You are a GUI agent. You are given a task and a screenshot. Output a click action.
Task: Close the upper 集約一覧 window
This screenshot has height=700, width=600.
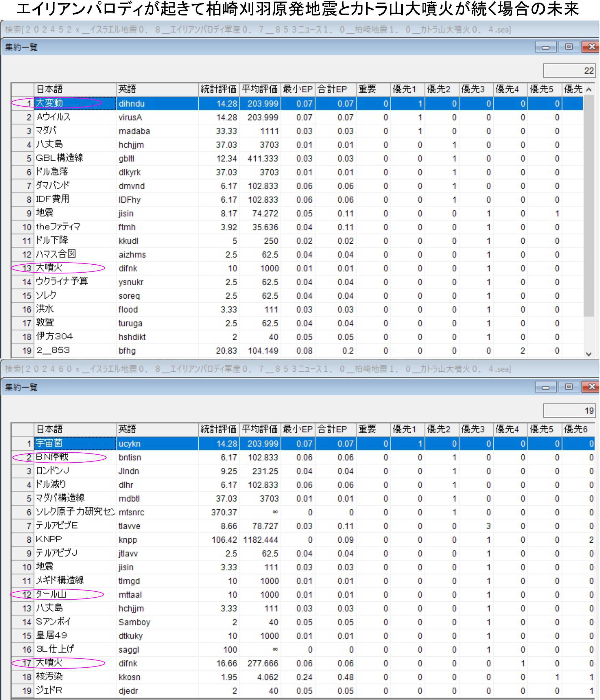pyautogui.click(x=591, y=47)
